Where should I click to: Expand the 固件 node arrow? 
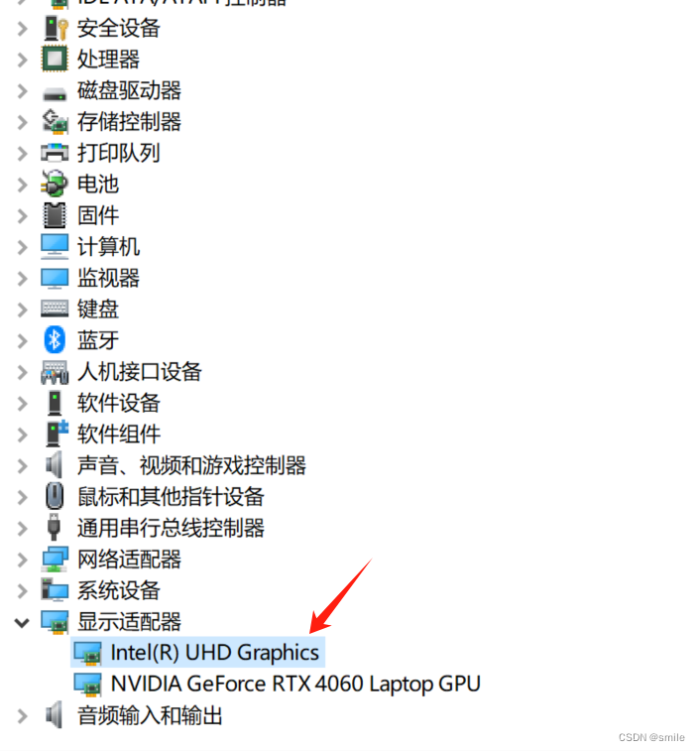pos(22,216)
